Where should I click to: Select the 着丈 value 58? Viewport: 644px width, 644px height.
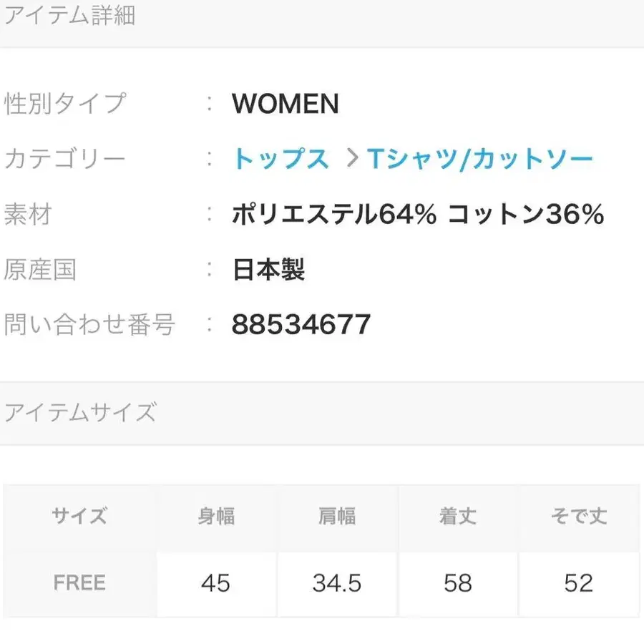point(458,582)
